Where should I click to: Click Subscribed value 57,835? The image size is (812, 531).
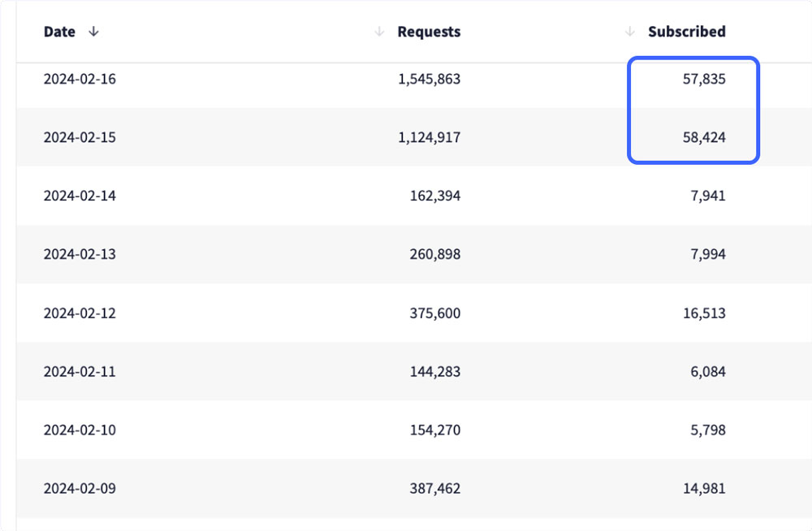point(704,80)
